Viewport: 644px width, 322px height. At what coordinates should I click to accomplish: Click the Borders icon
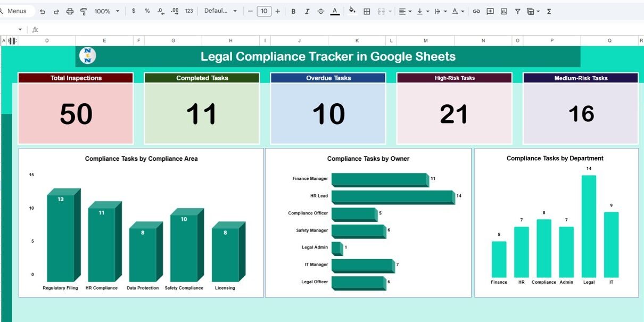(x=367, y=11)
